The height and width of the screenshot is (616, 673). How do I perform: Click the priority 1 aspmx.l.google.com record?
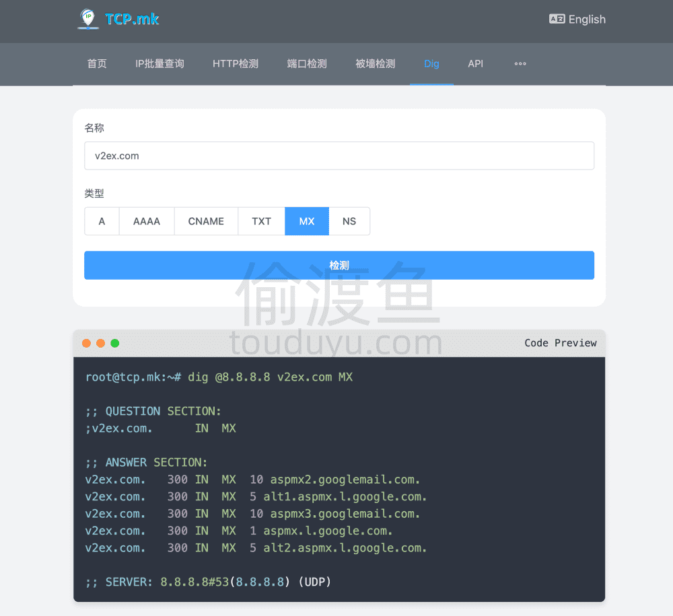click(x=239, y=531)
